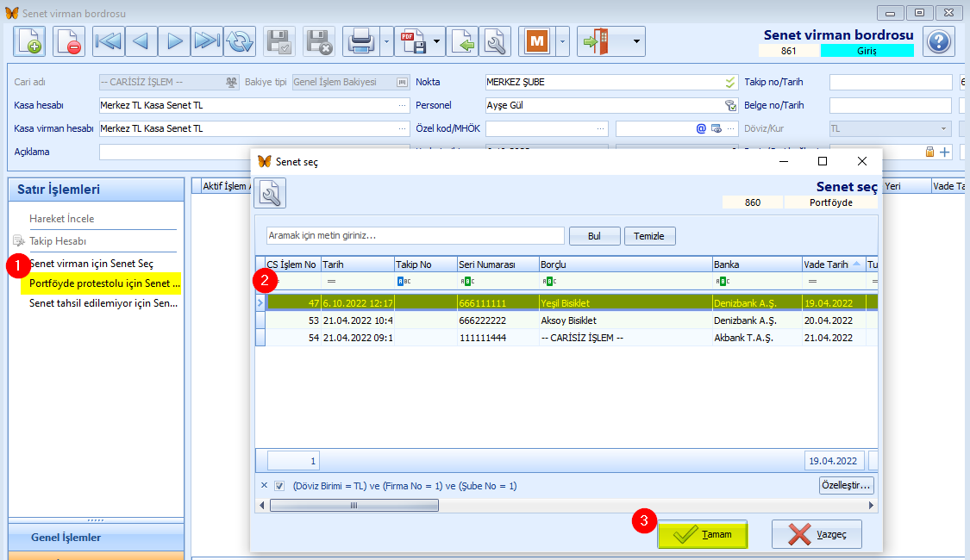Open the Özelleştir... filter button
The image size is (970, 560).
(x=846, y=485)
